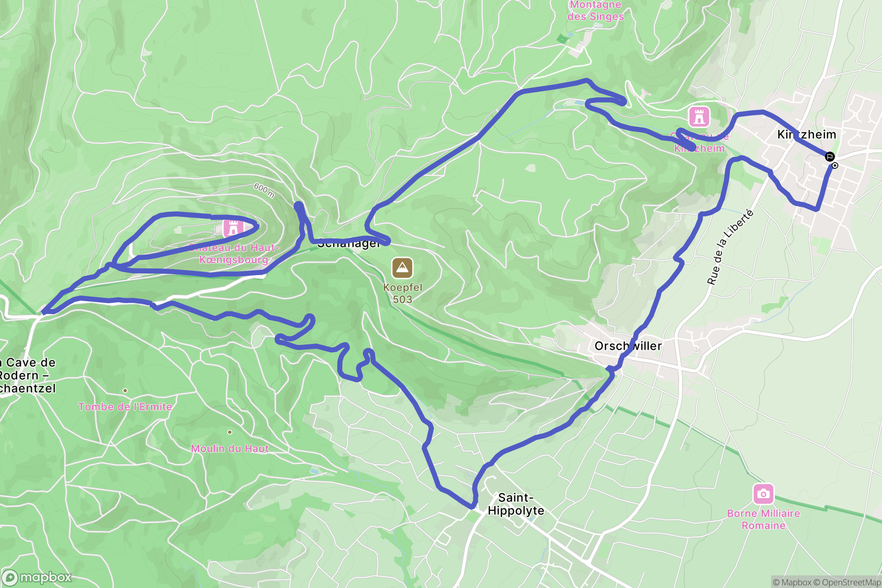The height and width of the screenshot is (588, 882).
Task: Click the Moulin du Haut point marker
Action: [x=230, y=432]
